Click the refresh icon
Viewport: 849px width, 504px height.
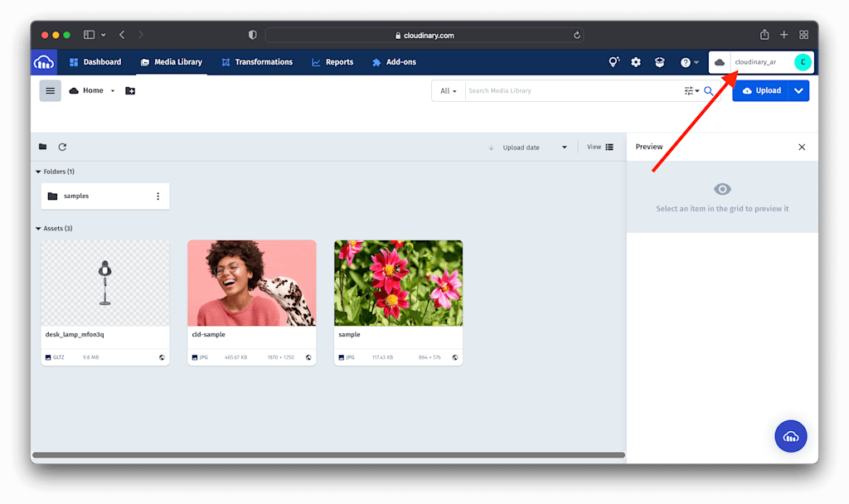click(62, 147)
